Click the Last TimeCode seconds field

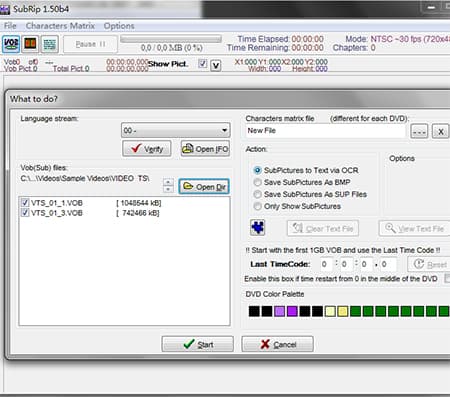pos(367,264)
